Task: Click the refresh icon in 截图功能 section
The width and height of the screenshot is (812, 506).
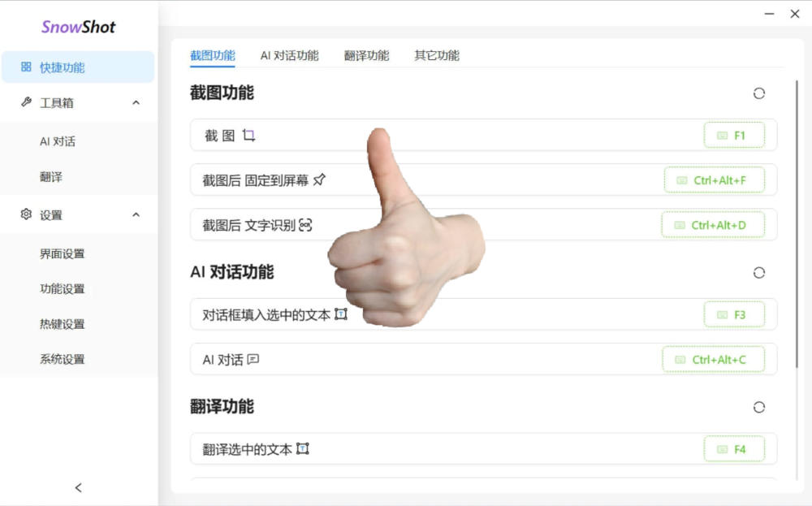Action: (759, 93)
